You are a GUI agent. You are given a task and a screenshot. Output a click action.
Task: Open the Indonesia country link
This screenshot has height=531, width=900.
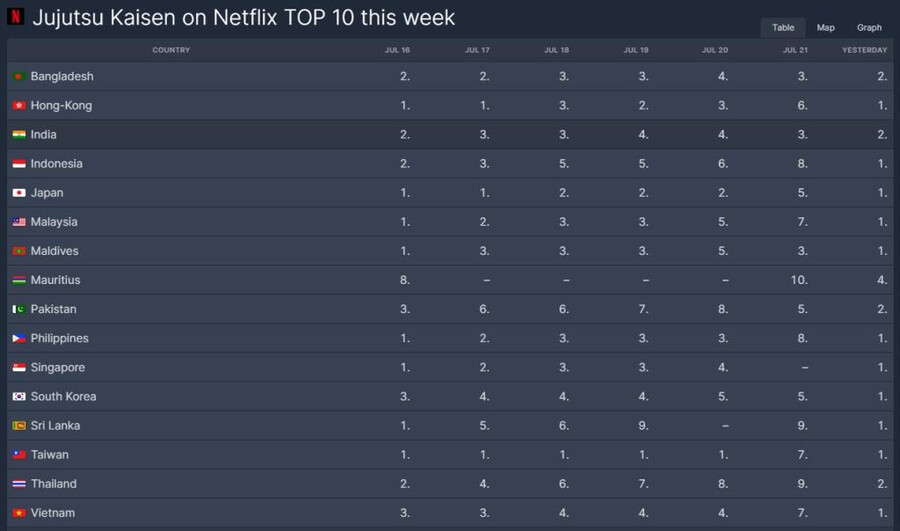click(x=56, y=164)
